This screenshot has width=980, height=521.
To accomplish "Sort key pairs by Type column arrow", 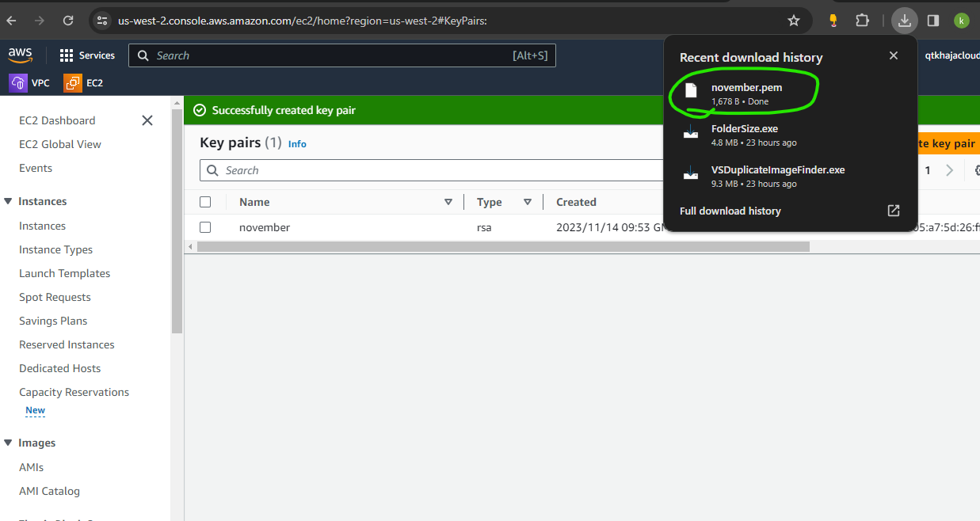I will point(528,202).
